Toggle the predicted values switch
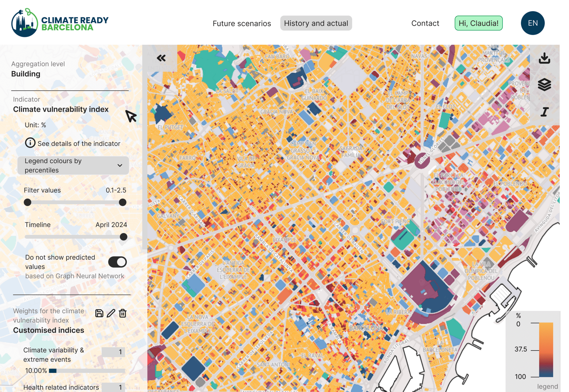Screen dimensions: 569x392 [x=117, y=262]
